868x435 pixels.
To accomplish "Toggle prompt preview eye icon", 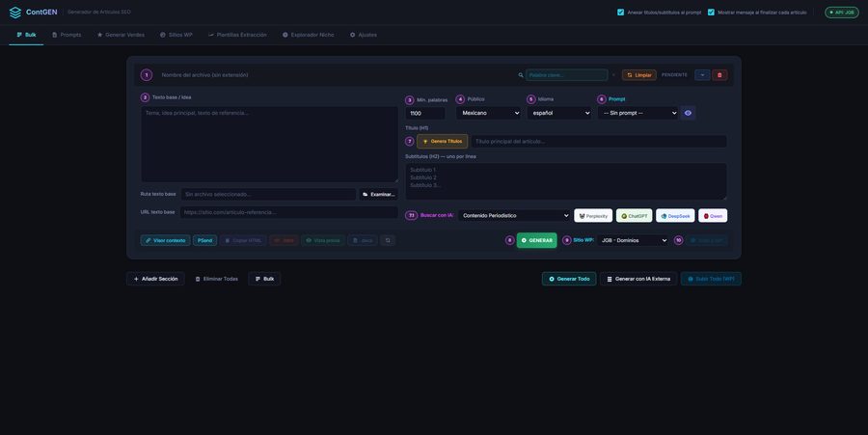I will tap(688, 113).
